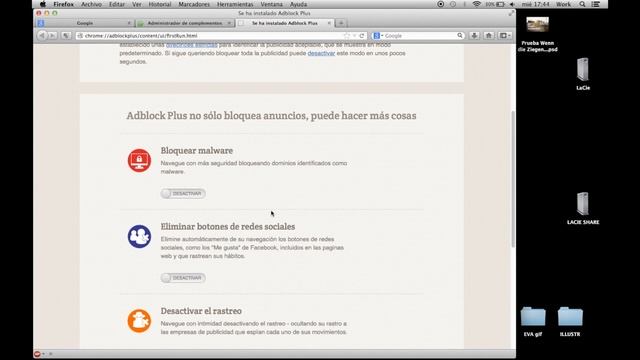Go forward with Firefox forward arrow

(x=52, y=36)
